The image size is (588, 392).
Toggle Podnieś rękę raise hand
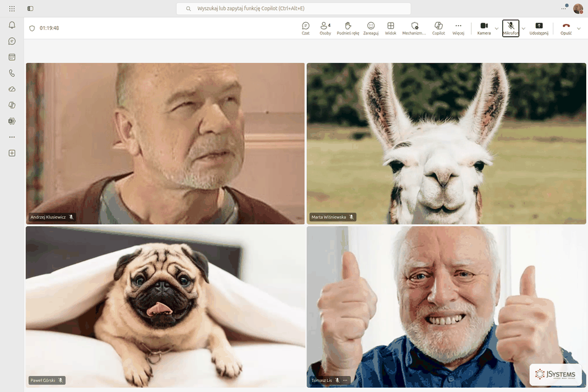(x=348, y=28)
